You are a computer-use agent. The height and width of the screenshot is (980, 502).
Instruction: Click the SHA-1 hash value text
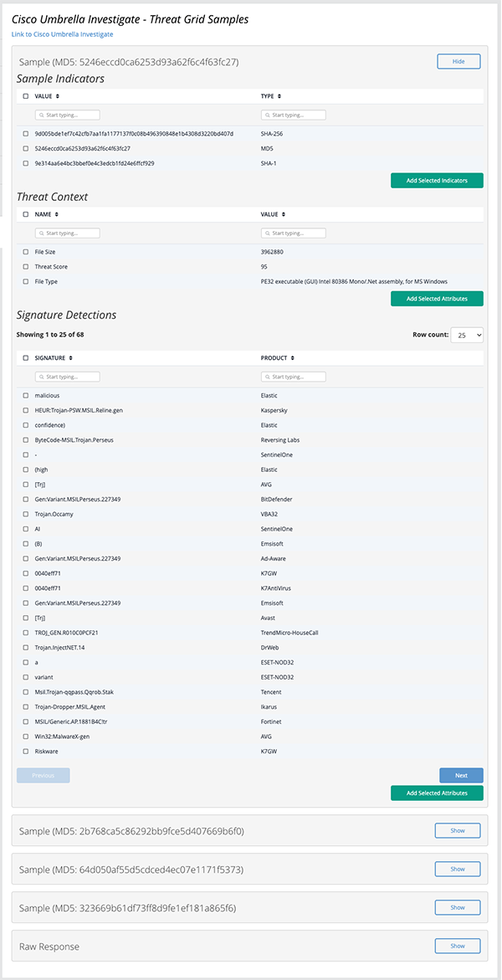(x=95, y=164)
